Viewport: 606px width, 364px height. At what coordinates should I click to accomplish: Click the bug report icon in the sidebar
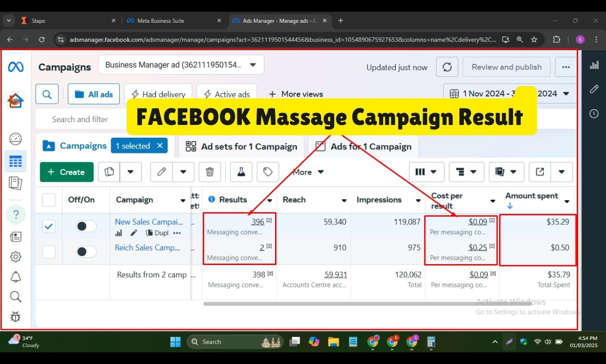coord(16,317)
